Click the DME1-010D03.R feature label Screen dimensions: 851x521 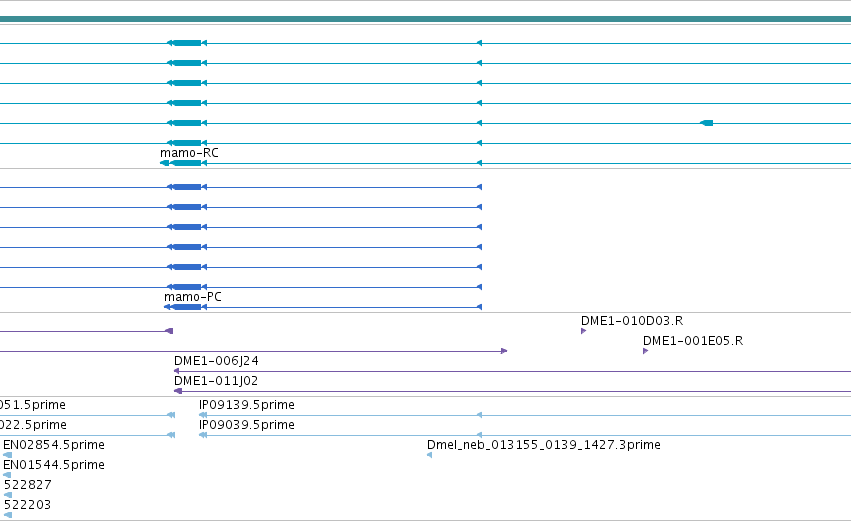click(632, 321)
